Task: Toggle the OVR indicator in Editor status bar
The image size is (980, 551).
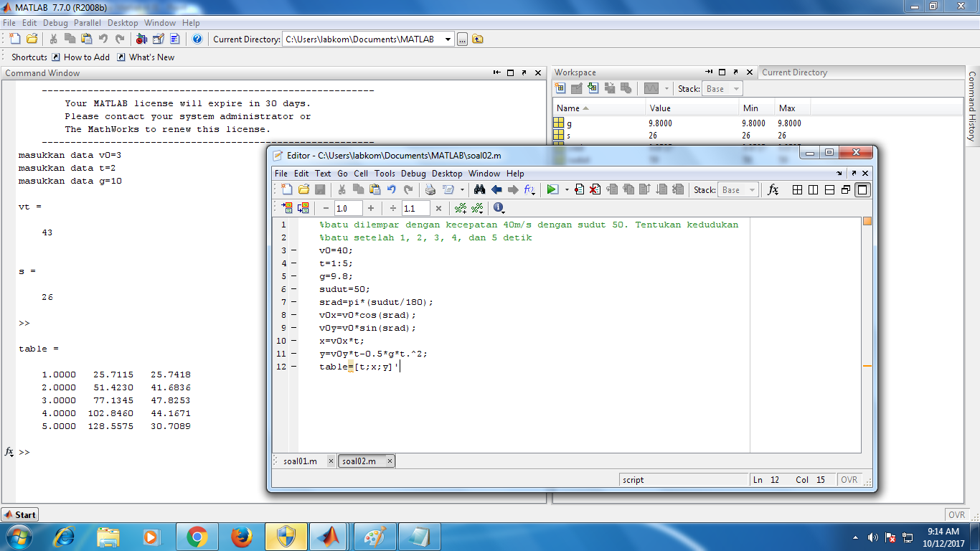Action: pyautogui.click(x=849, y=480)
